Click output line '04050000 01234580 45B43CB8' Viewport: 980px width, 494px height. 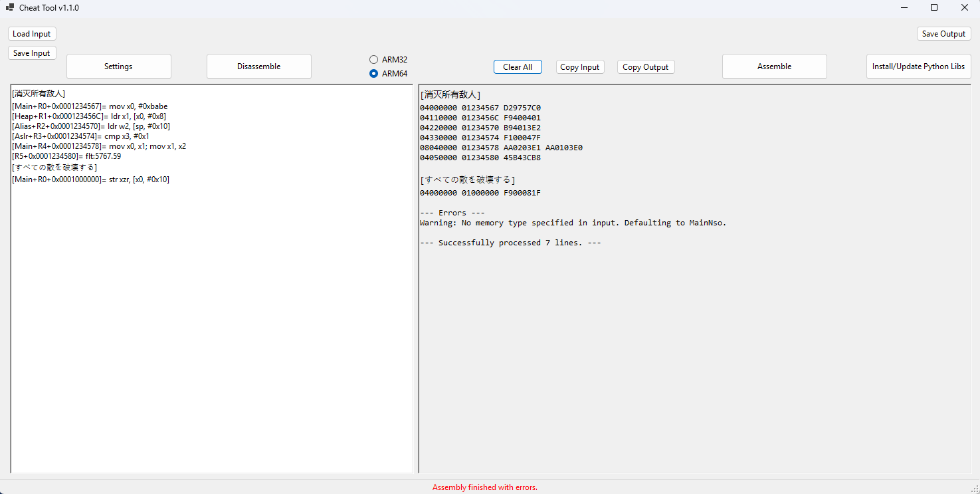click(480, 158)
